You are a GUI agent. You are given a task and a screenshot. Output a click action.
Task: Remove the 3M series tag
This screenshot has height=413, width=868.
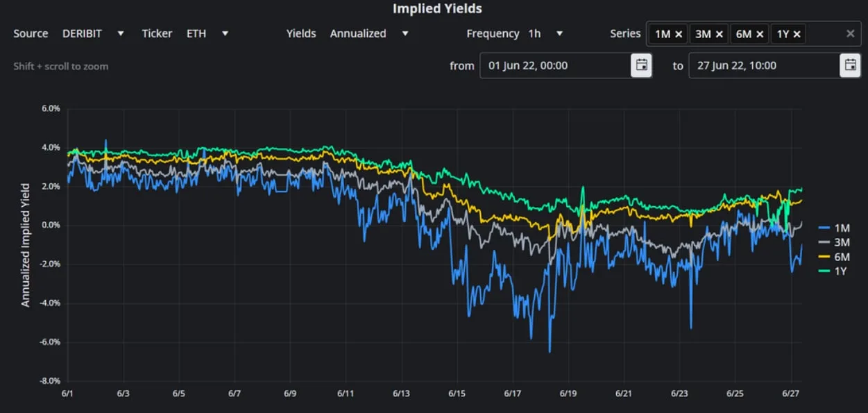719,33
